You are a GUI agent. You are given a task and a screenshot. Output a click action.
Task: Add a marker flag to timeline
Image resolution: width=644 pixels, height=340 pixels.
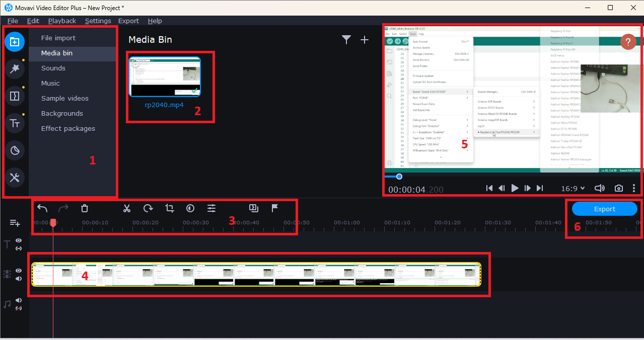click(275, 208)
